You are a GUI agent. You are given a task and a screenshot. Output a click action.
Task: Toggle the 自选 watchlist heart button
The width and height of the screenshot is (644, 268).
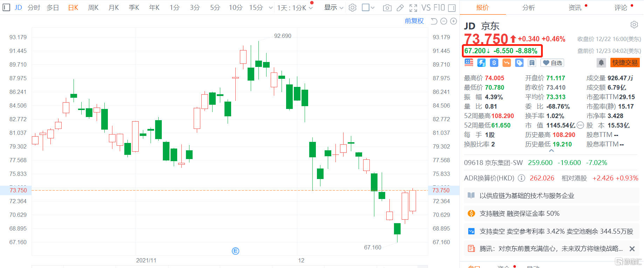tap(552, 63)
